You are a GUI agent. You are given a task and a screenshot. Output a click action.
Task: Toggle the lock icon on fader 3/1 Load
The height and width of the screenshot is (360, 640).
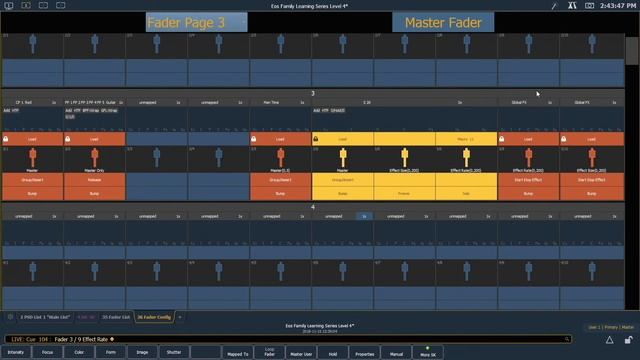pos(6,139)
